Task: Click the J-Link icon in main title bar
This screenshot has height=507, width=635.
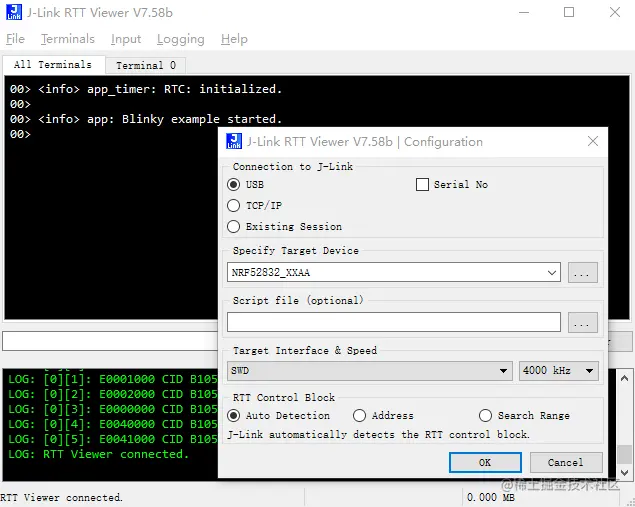Action: [14, 12]
